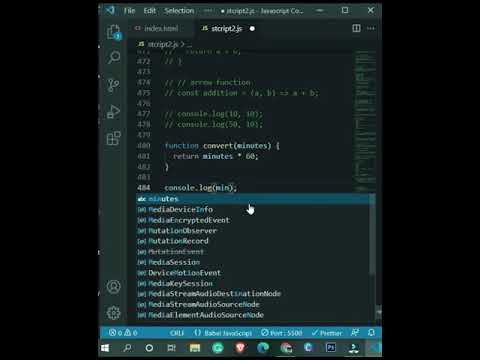This screenshot has height=360, width=480.
Task: Open errors and warnings count in status bar
Action: click(123, 333)
